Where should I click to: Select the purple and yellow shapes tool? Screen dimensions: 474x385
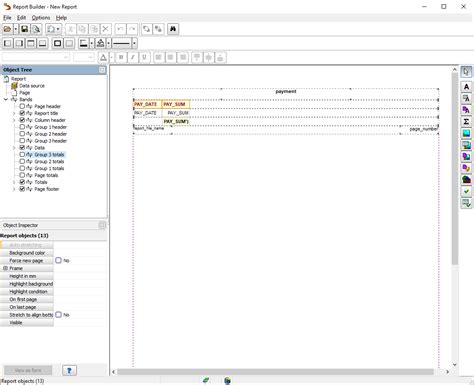[x=466, y=168]
